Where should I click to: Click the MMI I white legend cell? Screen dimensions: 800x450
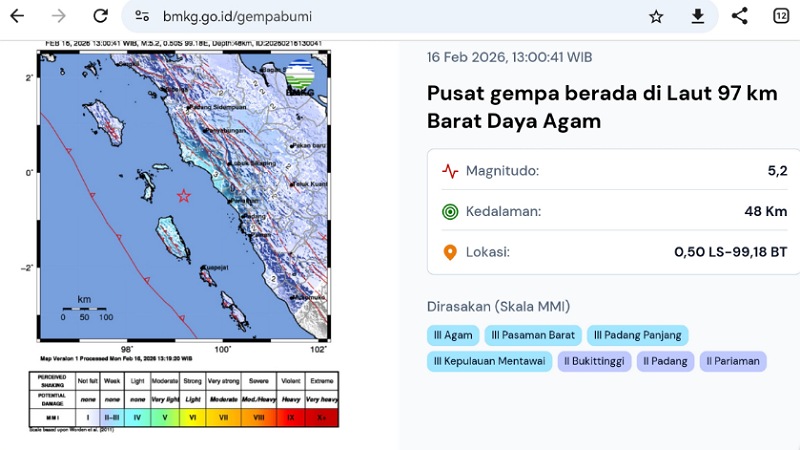coord(87,417)
